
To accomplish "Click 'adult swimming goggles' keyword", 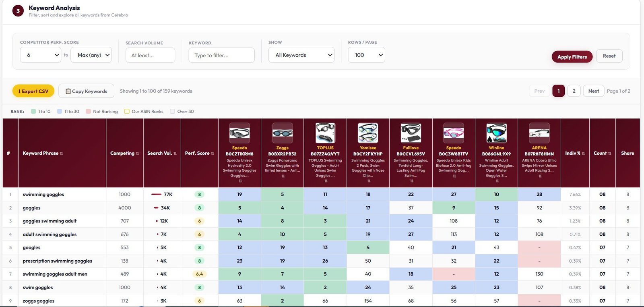I will point(50,234).
